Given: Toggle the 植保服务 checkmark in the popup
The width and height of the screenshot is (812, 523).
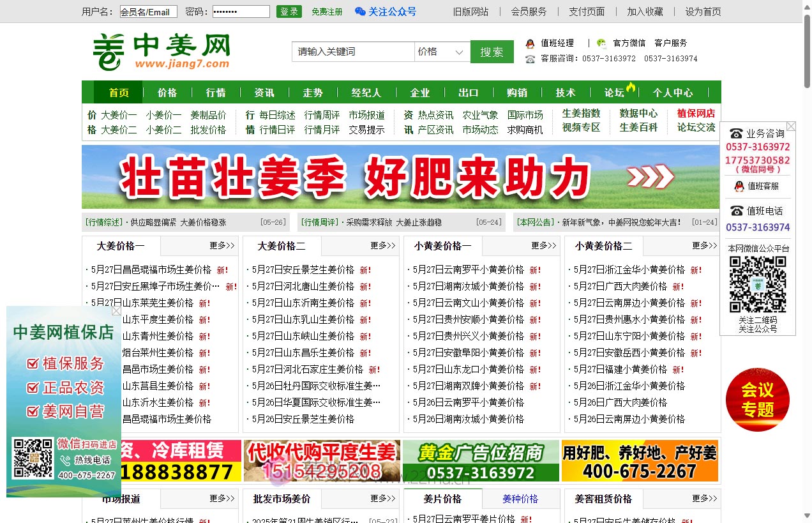Looking at the screenshot, I should tap(33, 363).
